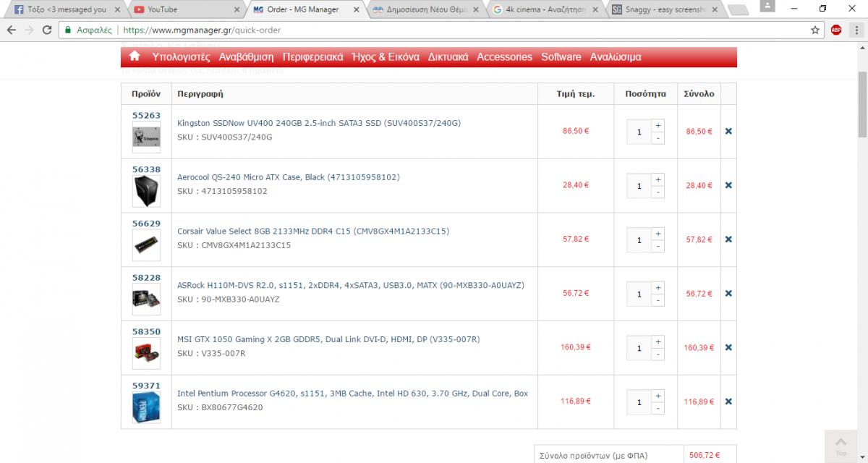Remove Aerocool QS-240 case from order
868x463 pixels.
click(728, 185)
